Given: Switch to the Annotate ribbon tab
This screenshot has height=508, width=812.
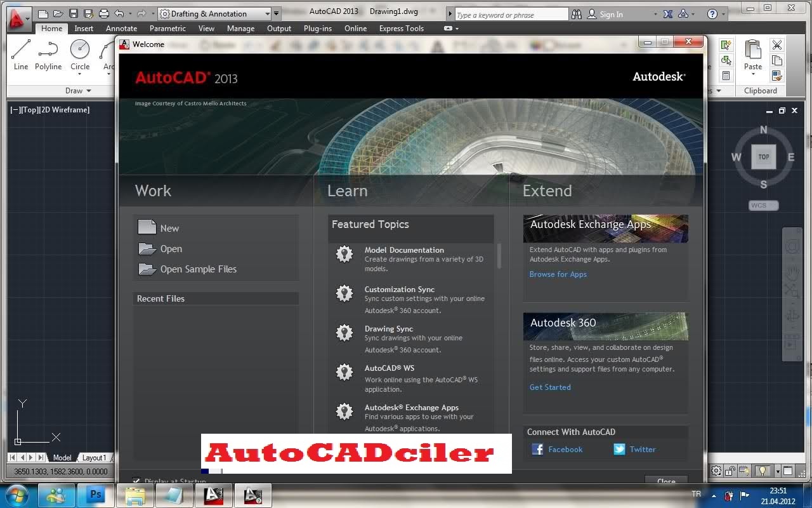Looking at the screenshot, I should (121, 29).
